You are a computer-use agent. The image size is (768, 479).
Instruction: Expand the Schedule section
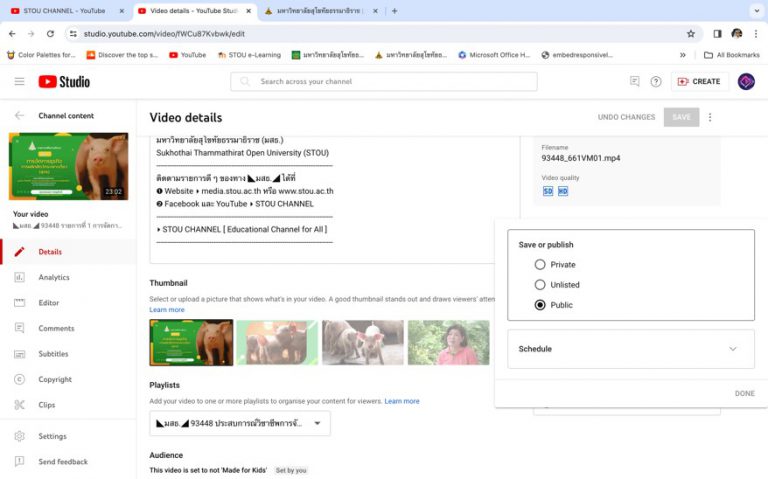(x=630, y=349)
